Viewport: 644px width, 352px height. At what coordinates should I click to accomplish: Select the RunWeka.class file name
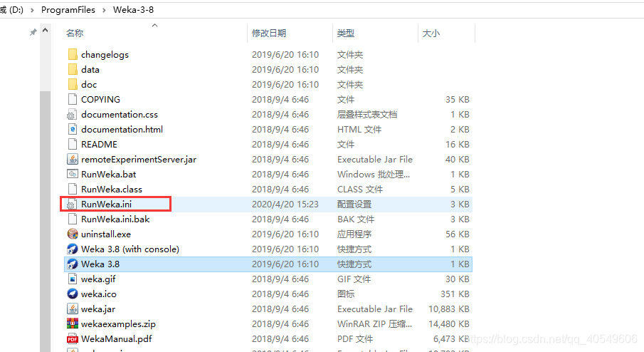click(x=112, y=189)
